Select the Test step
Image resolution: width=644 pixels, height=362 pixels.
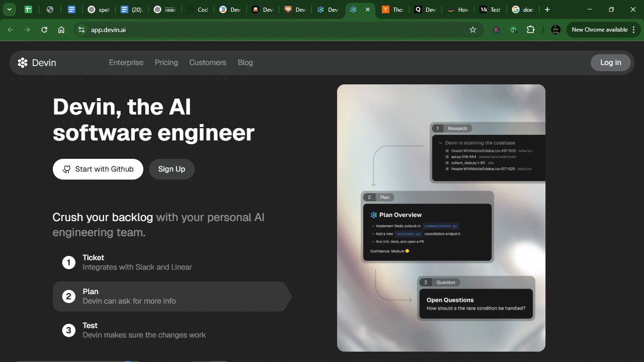(173, 330)
